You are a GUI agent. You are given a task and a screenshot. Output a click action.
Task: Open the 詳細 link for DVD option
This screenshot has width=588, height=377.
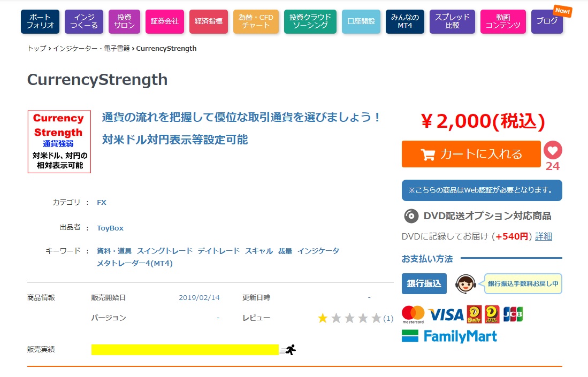point(543,236)
